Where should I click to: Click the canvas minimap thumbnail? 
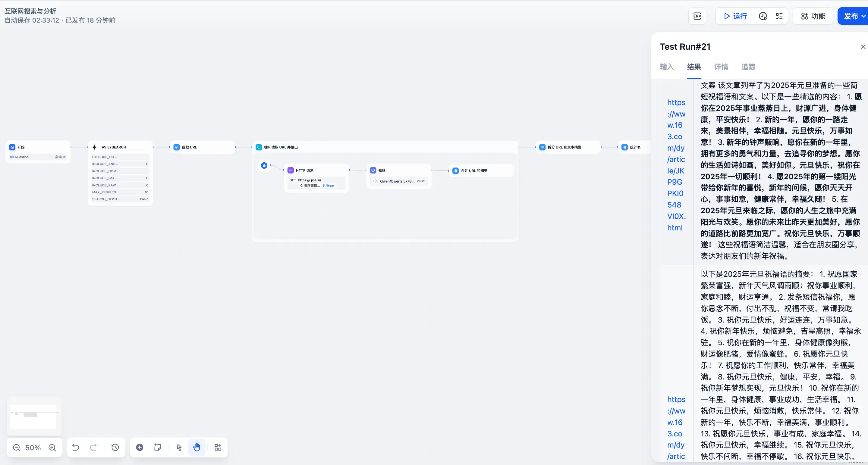tap(34, 416)
